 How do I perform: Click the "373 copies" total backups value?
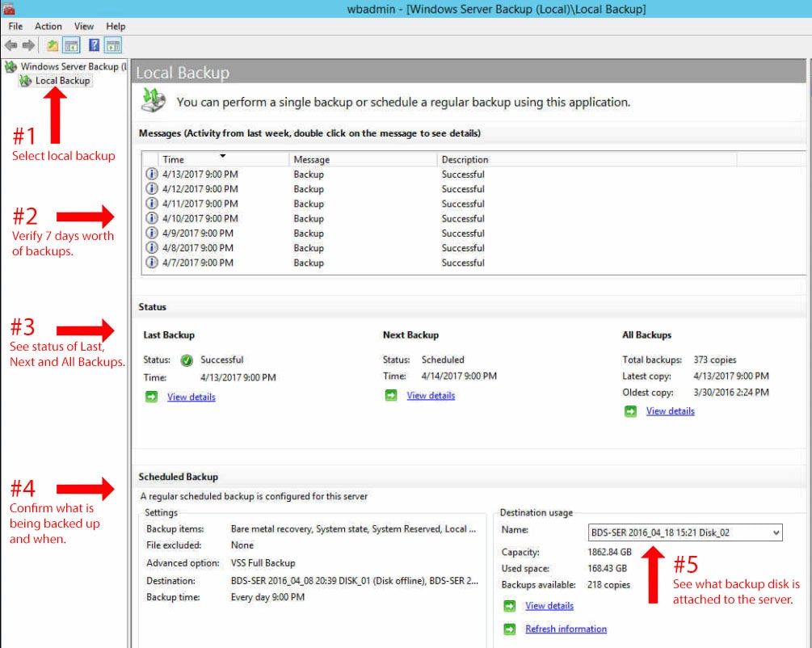tap(715, 360)
